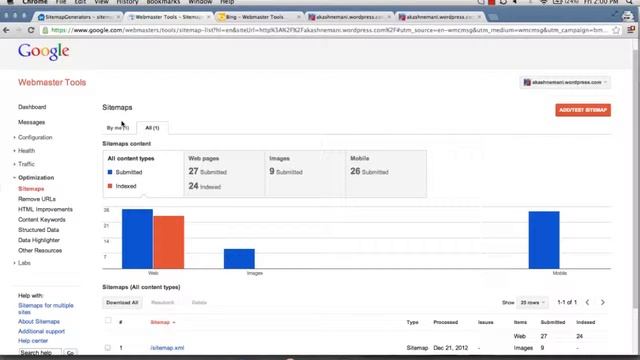Open Dashboard in the sidebar
The width and height of the screenshot is (640, 360).
point(32,107)
